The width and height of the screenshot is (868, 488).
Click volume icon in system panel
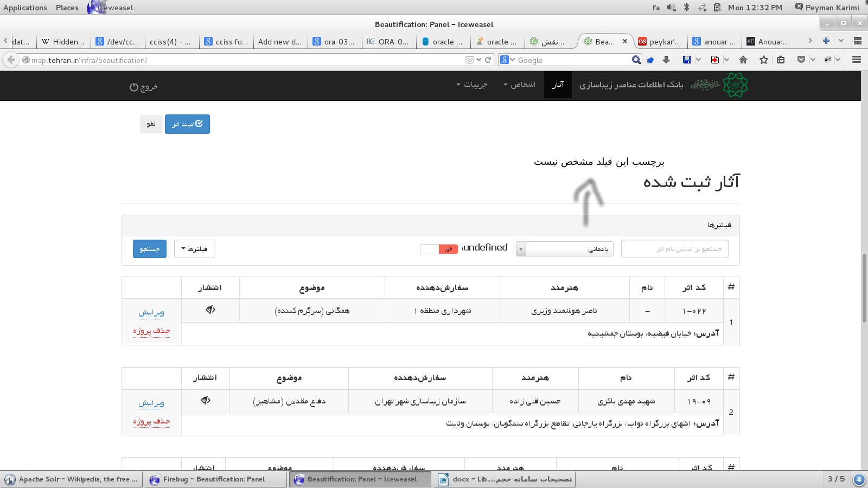tap(671, 8)
